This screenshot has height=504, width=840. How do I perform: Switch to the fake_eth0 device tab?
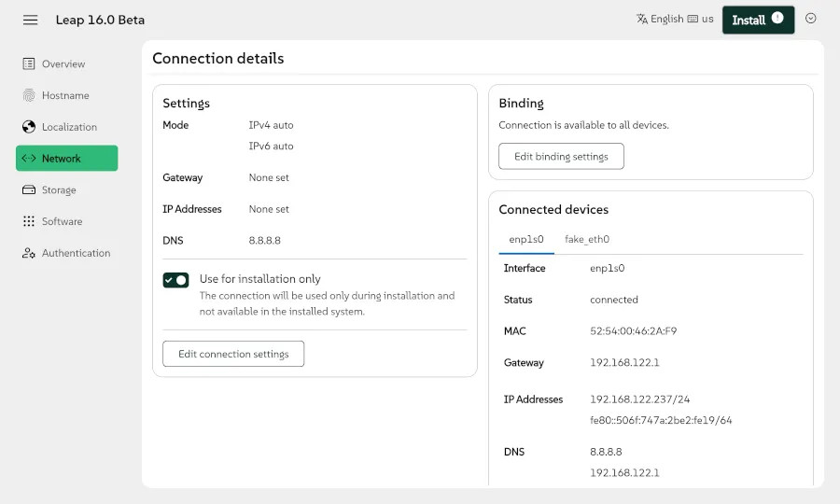587,239
